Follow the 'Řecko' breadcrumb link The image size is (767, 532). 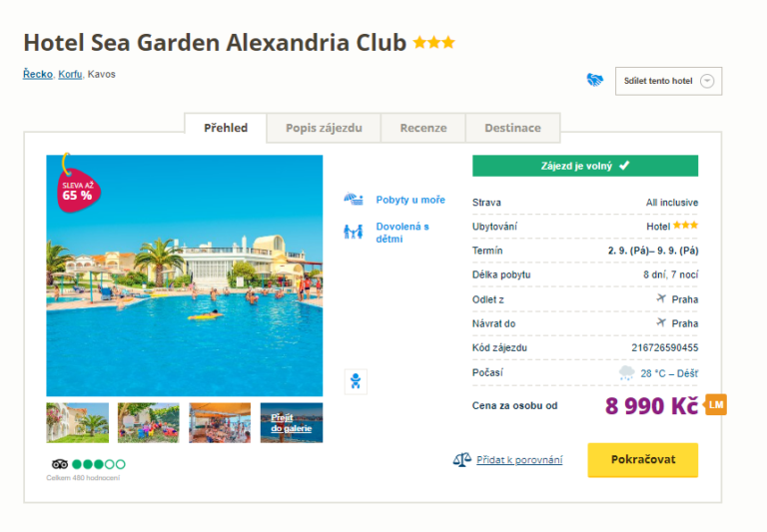point(38,74)
